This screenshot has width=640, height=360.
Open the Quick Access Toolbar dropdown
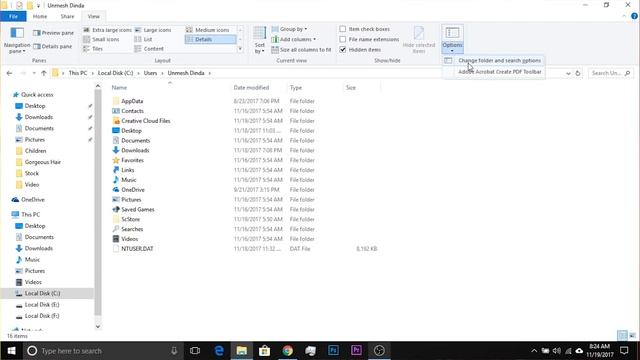click(x=38, y=6)
